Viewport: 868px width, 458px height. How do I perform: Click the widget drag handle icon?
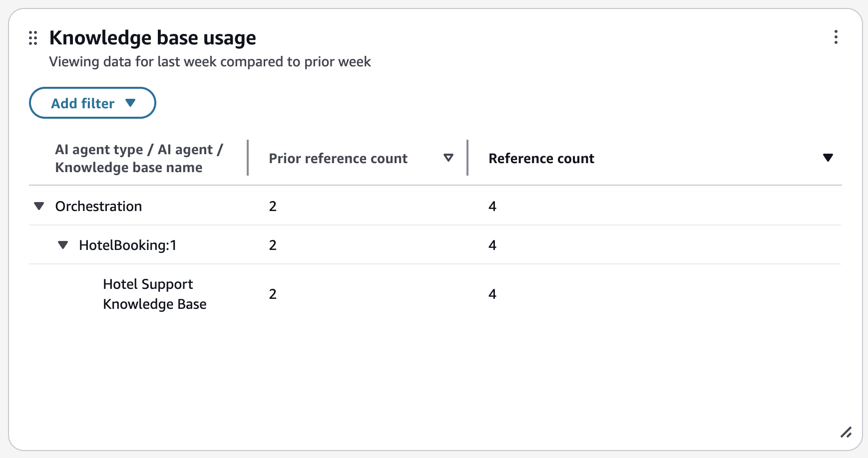[33, 38]
